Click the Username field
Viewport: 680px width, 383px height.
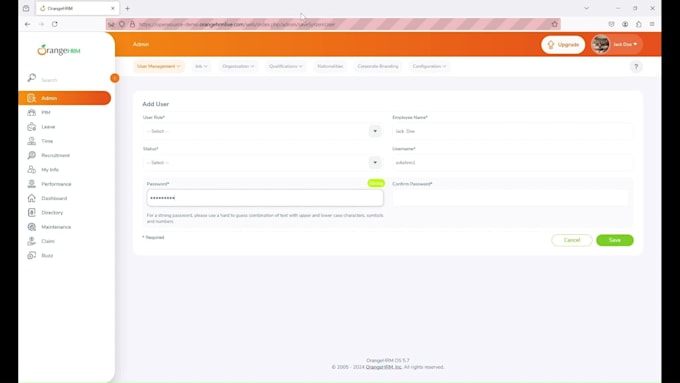[512, 162]
